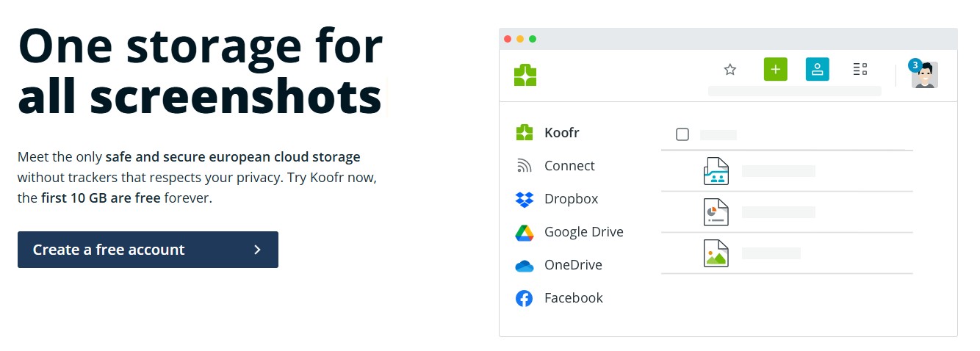
Task: Click the presentation file icon with pie chart
Action: [x=716, y=212]
